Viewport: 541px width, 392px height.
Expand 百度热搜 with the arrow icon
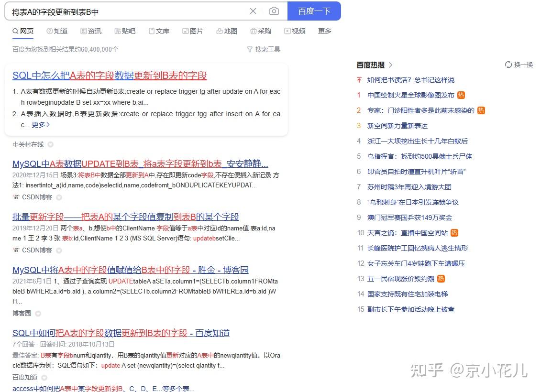391,65
